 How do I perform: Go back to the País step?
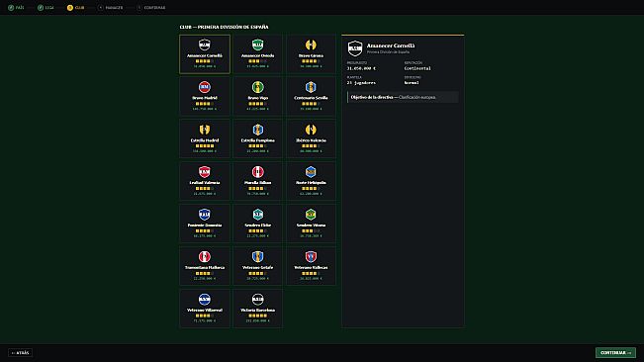point(16,8)
